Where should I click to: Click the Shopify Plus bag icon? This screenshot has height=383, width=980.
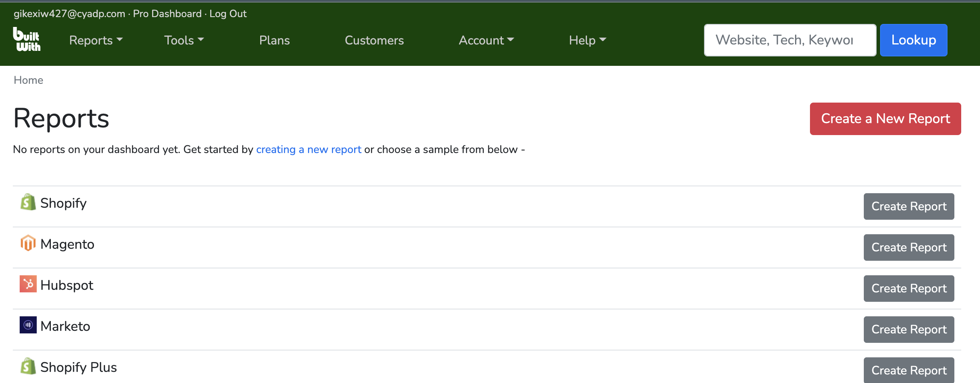click(x=28, y=366)
